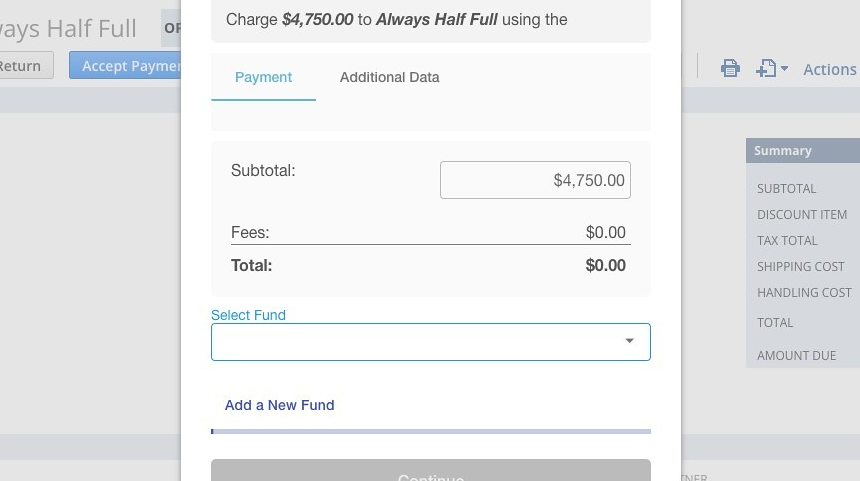Open the new document plus icon
860x481 pixels.
click(x=766, y=69)
